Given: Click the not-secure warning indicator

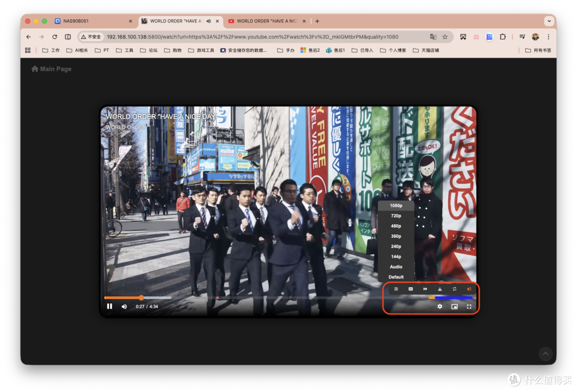Looking at the screenshot, I should click(91, 37).
